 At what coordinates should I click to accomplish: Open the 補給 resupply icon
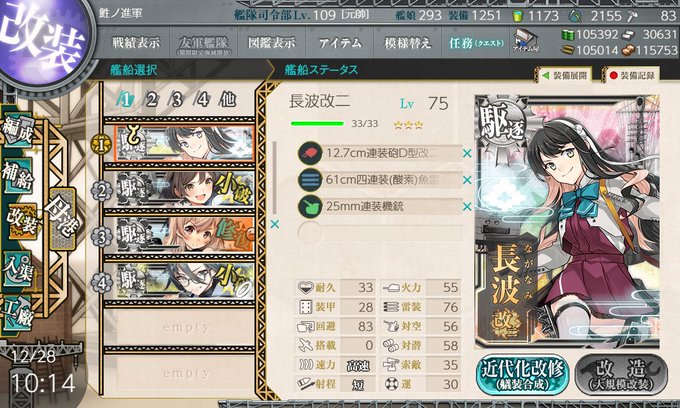[x=18, y=176]
